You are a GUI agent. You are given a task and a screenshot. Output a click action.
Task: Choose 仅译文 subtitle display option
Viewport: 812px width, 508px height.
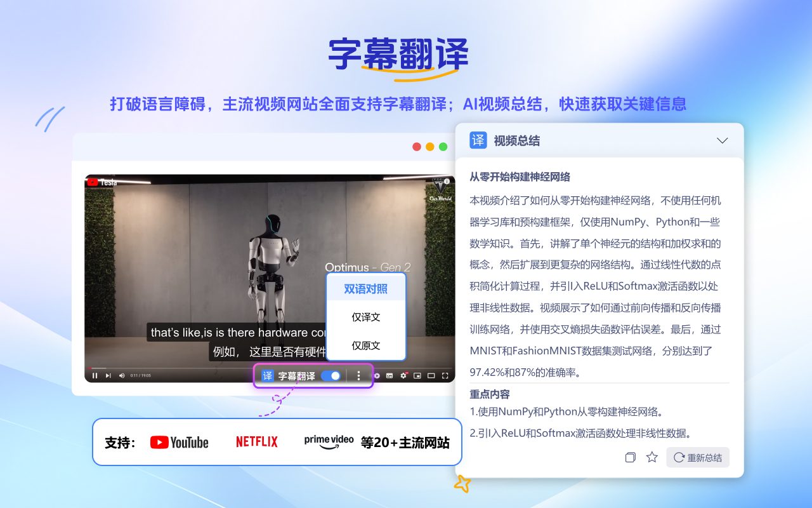click(x=366, y=317)
